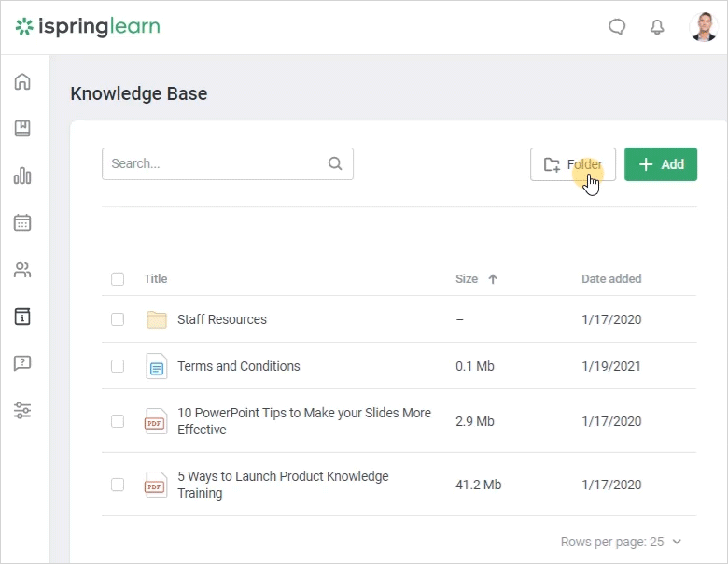Open the Home icon in sidebar

pyautogui.click(x=22, y=82)
